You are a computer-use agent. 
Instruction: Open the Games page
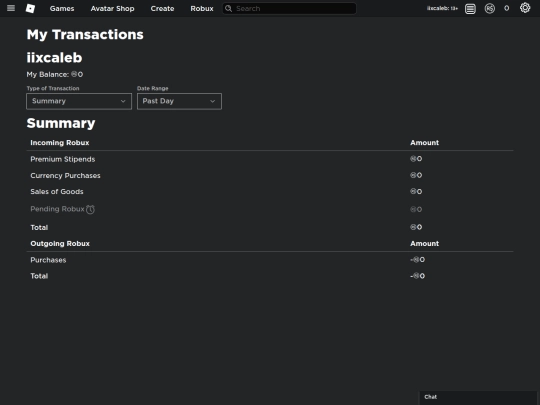62,9
